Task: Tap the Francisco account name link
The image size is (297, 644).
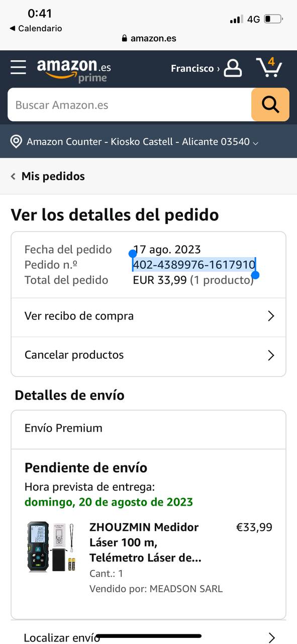Action: click(x=192, y=68)
